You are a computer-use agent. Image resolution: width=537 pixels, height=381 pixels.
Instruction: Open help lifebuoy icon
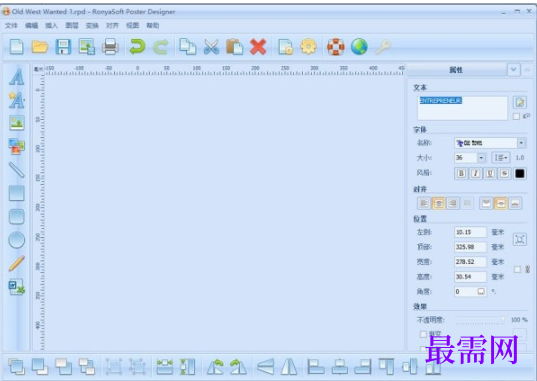click(x=336, y=47)
